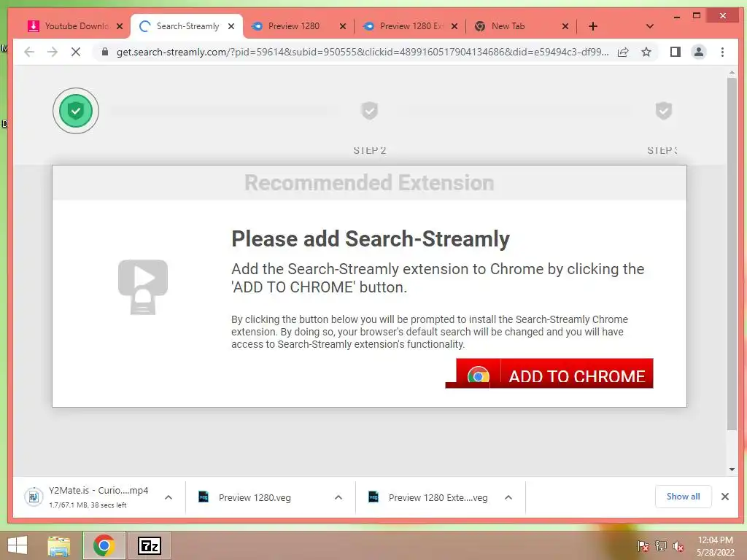
Task: Expand options for Preview 1280 Exte....veg
Action: (x=508, y=497)
